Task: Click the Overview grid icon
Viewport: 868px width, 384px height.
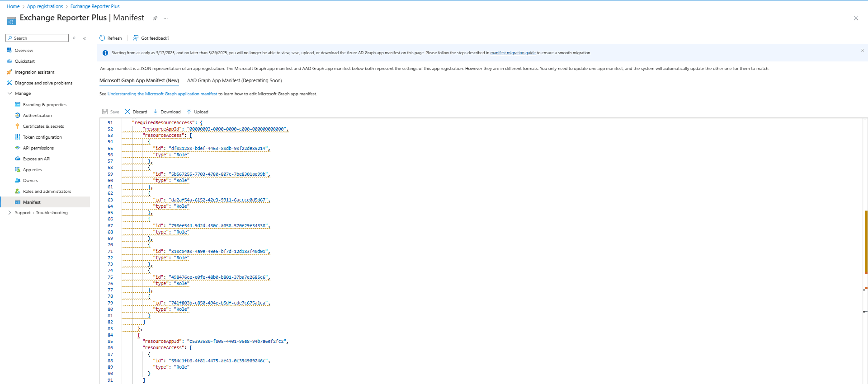Action: pyautogui.click(x=9, y=50)
